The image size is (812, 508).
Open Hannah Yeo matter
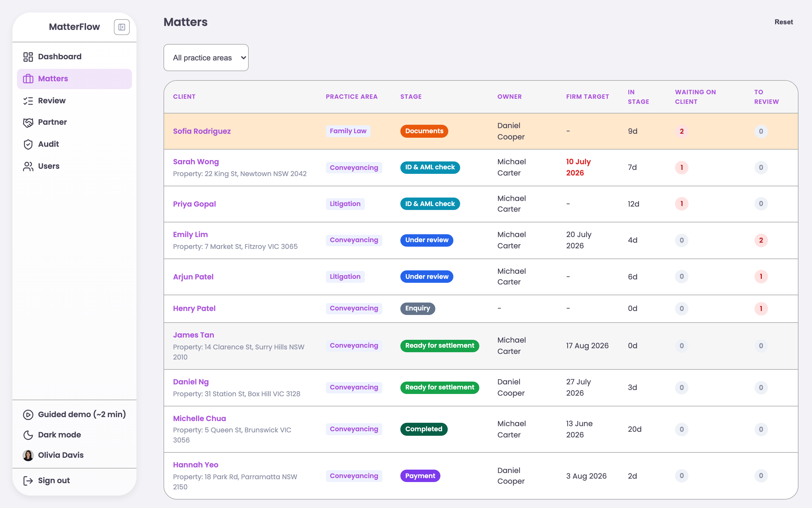coord(196,465)
